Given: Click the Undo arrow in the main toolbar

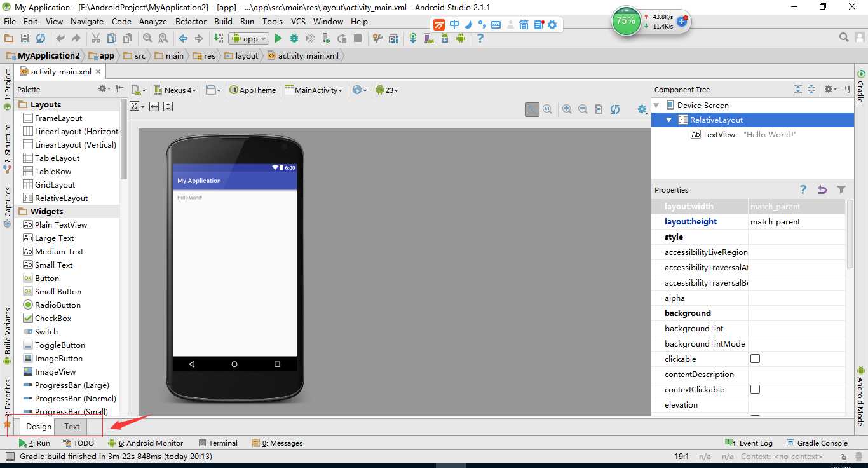Looking at the screenshot, I should click(x=60, y=39).
